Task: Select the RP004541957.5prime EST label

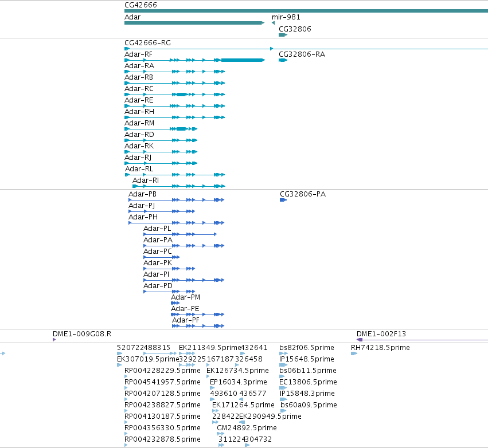Action: pyautogui.click(x=162, y=382)
